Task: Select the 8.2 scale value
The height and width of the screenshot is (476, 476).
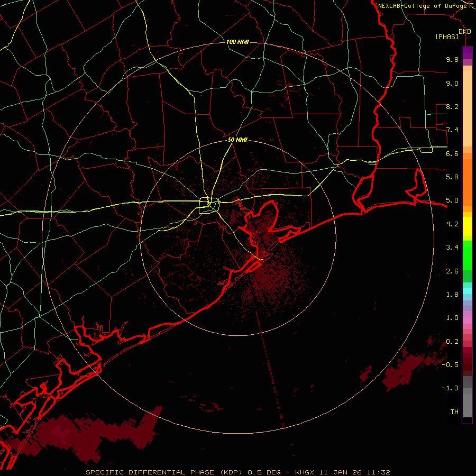Action: (x=452, y=106)
